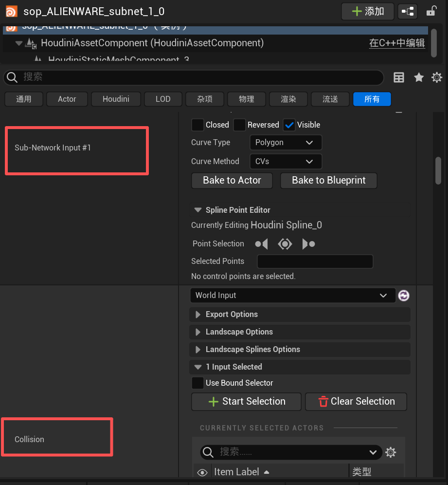Switch to the 流送 filter tab
This screenshot has width=448, height=485.
coord(330,99)
